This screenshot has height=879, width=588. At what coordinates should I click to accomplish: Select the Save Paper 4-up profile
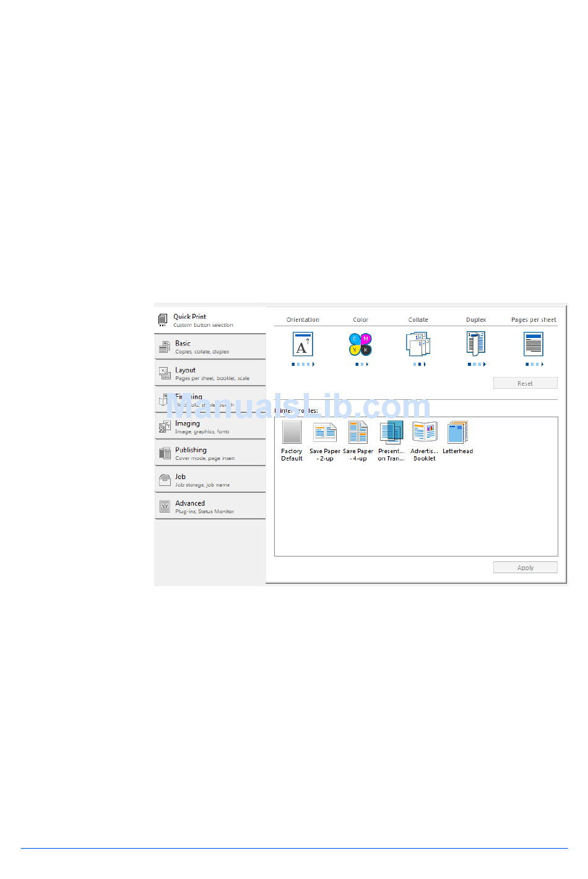coord(358,441)
